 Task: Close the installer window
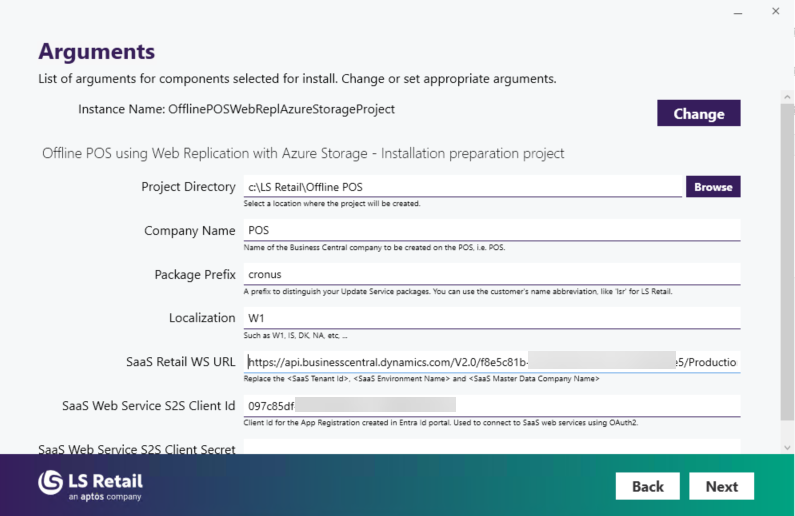coord(776,11)
